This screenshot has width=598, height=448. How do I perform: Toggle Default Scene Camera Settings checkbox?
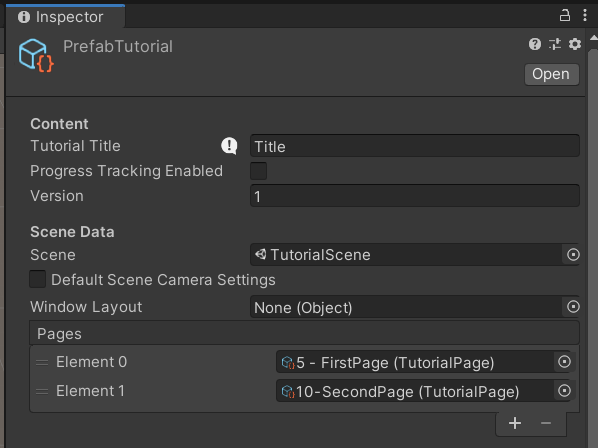(38, 279)
